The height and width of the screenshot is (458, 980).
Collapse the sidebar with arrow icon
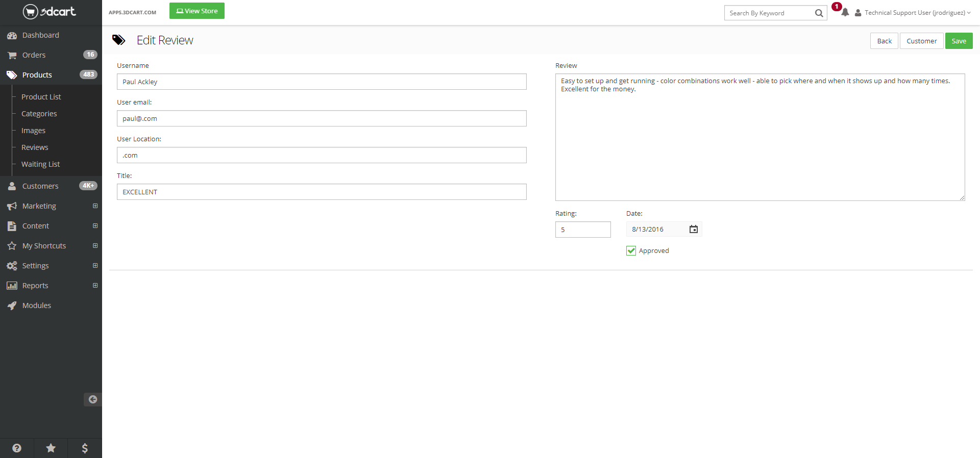pyautogui.click(x=92, y=399)
